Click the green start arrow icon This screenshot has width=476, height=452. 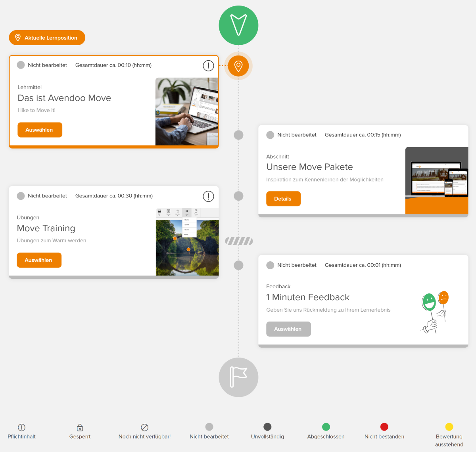point(238,25)
